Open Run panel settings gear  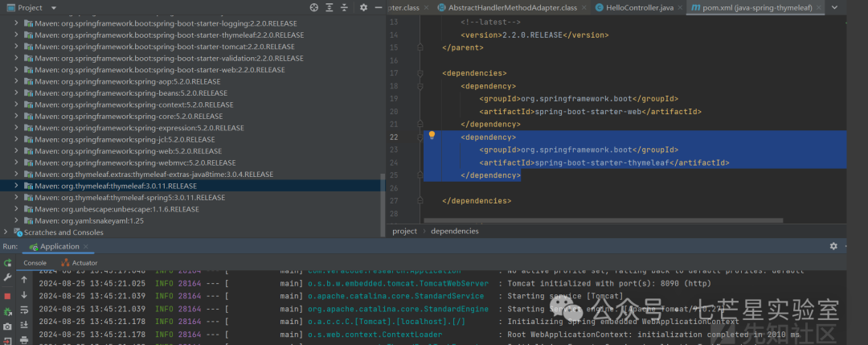[x=833, y=246]
